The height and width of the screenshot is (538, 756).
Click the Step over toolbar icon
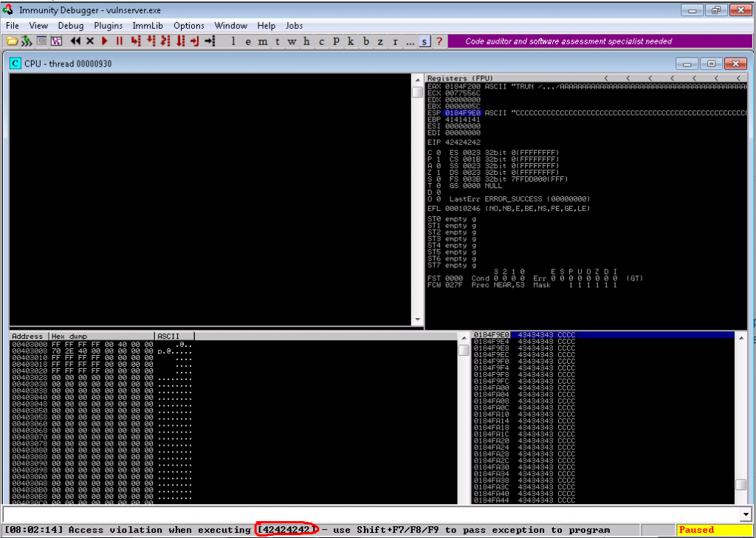[x=151, y=41]
